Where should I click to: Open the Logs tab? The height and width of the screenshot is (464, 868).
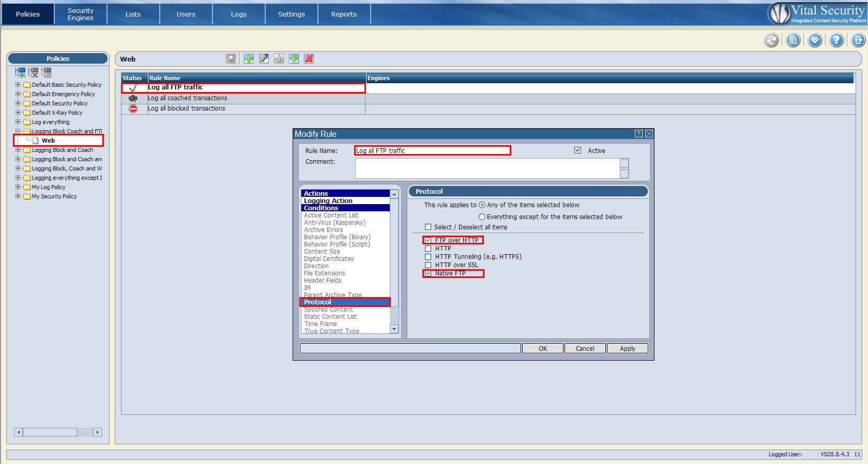(238, 14)
